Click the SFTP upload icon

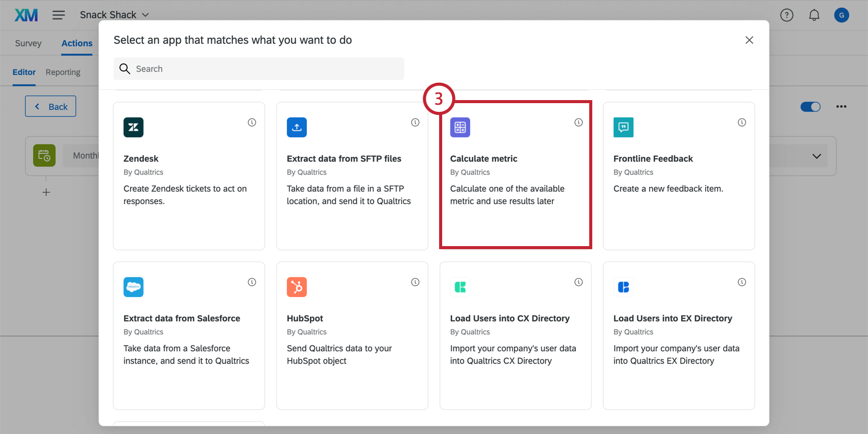(x=297, y=127)
